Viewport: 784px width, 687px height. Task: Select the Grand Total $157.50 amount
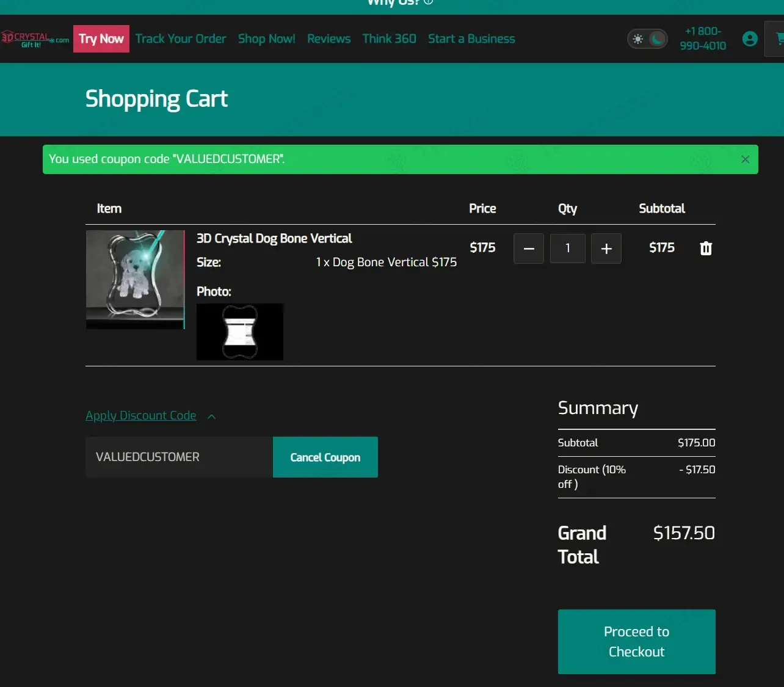click(x=684, y=533)
